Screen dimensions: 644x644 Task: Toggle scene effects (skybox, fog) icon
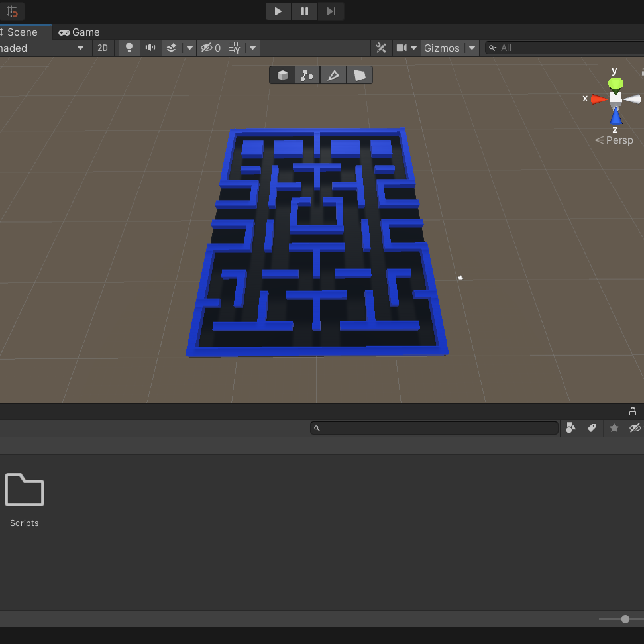point(172,48)
